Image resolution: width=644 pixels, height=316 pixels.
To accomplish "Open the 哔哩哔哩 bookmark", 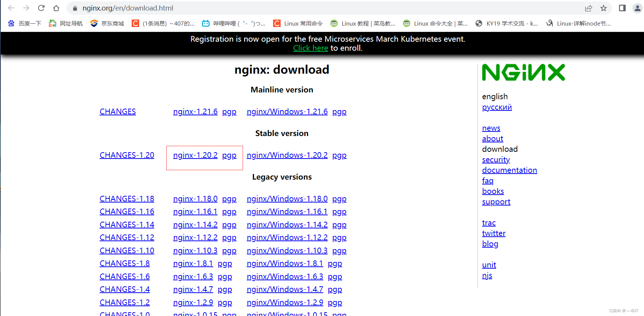I will (234, 23).
